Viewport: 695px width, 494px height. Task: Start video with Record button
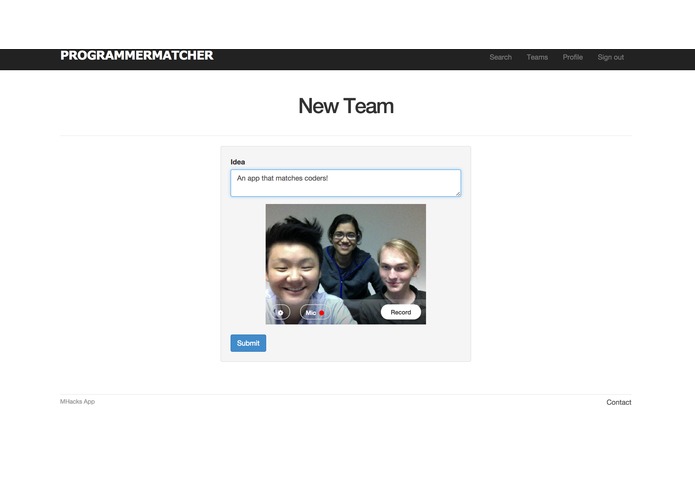tap(401, 312)
